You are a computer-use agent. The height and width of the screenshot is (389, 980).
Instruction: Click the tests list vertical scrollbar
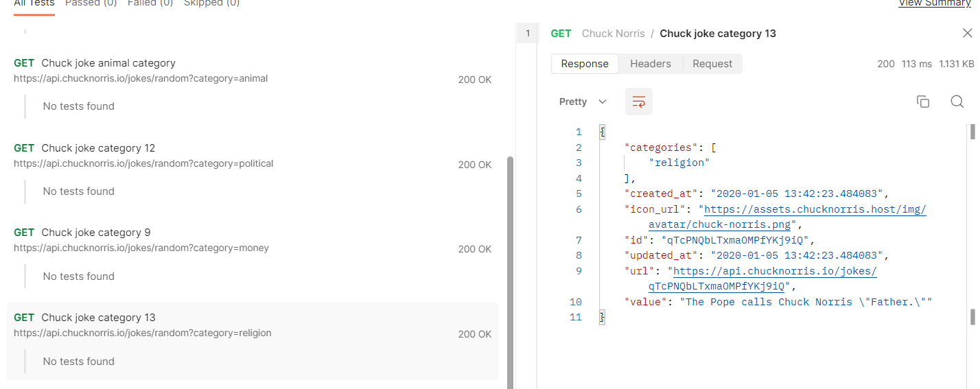pyautogui.click(x=509, y=272)
